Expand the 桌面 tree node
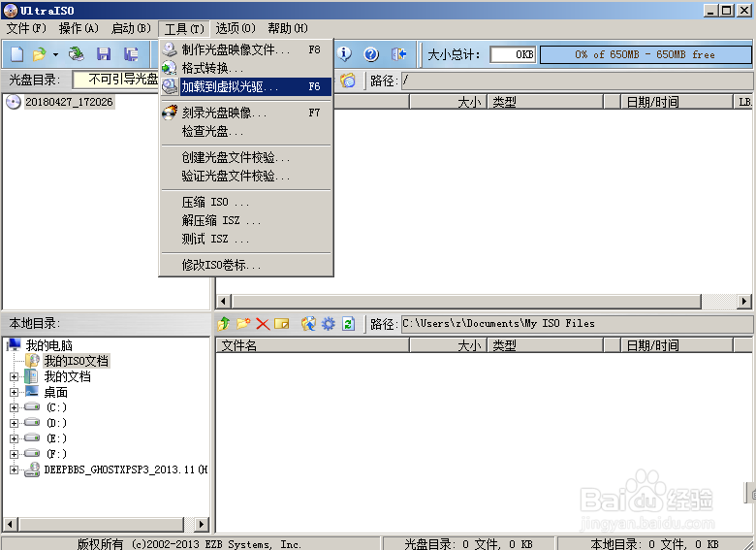The height and width of the screenshot is (550, 756). (x=14, y=392)
